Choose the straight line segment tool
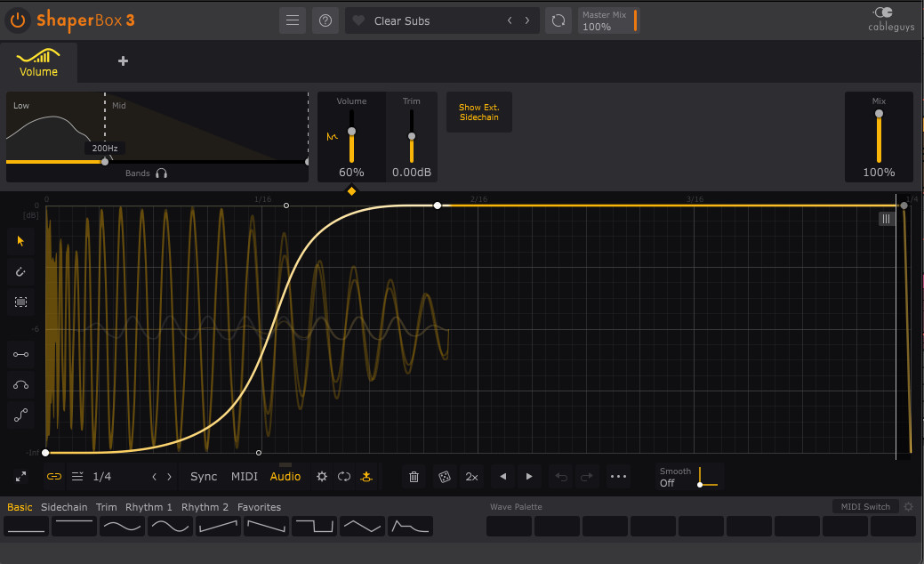The height and width of the screenshot is (564, 924). pos(20,354)
